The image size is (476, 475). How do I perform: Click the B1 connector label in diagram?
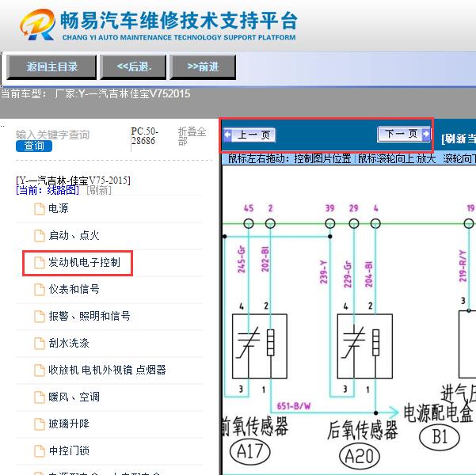(x=440, y=437)
